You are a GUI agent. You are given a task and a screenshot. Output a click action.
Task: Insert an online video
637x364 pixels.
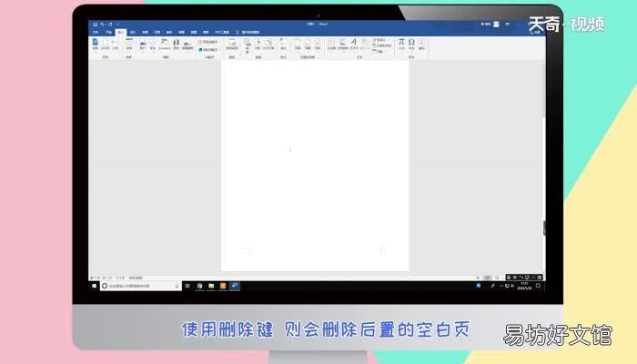click(x=232, y=45)
